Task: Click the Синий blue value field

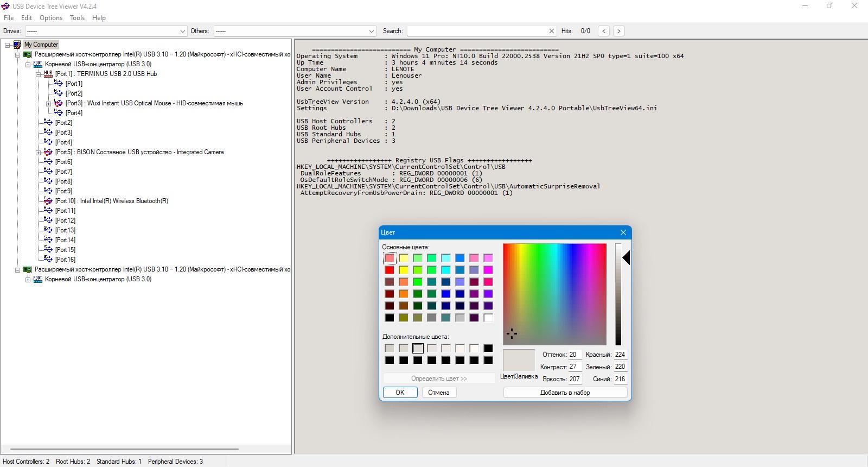Action: point(620,379)
